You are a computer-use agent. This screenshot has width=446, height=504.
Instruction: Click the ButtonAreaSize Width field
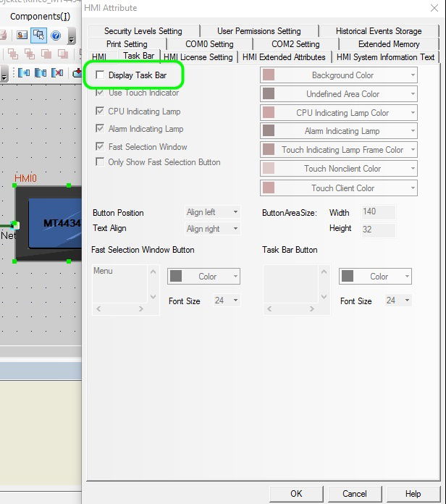click(378, 212)
